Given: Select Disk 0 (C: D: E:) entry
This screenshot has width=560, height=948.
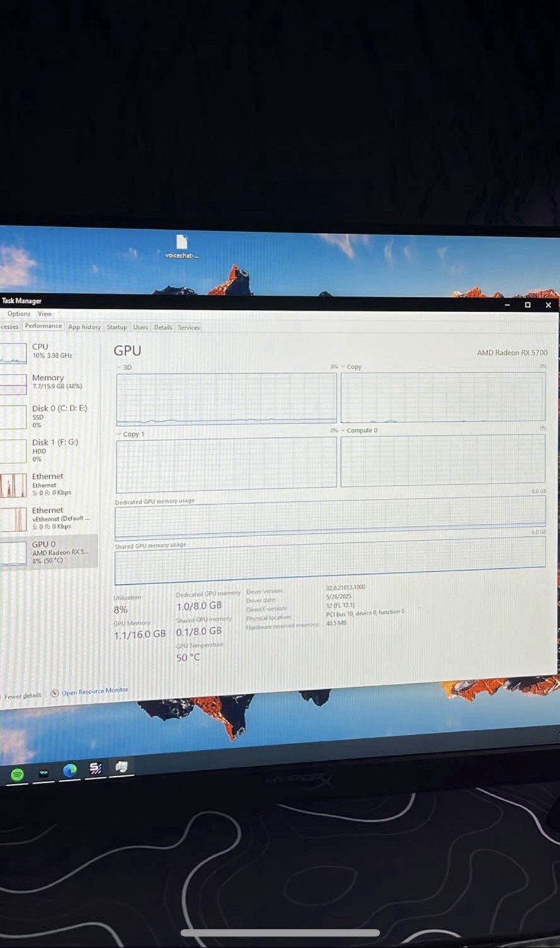Looking at the screenshot, I should [x=49, y=417].
